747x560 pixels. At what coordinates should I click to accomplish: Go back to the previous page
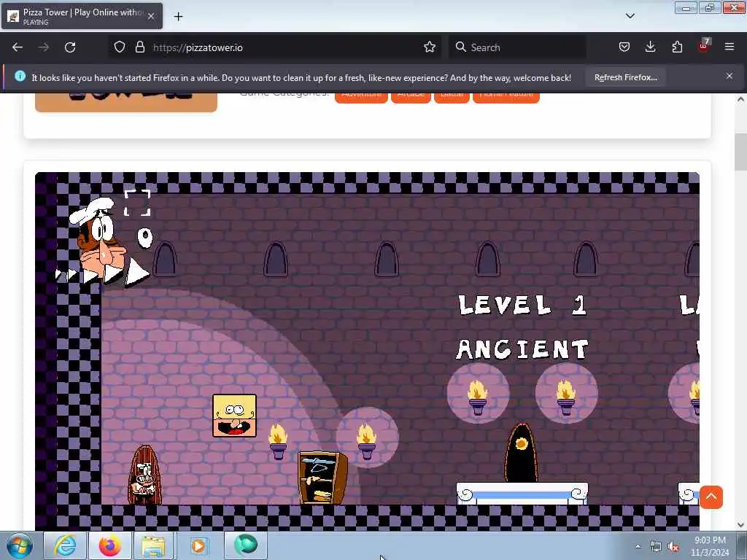coord(18,47)
